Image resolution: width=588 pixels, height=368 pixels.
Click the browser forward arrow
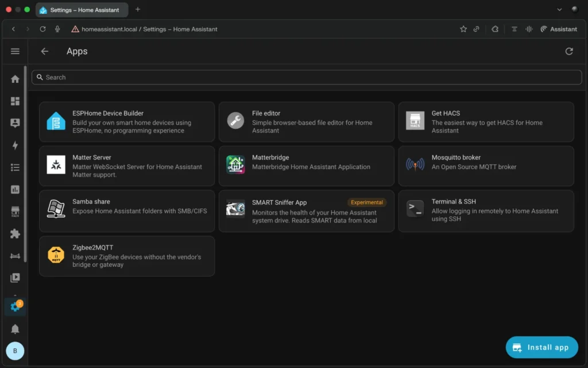pos(28,29)
